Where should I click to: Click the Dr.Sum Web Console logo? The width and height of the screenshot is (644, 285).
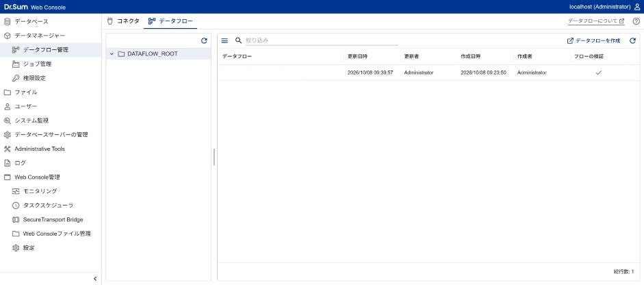coord(35,7)
